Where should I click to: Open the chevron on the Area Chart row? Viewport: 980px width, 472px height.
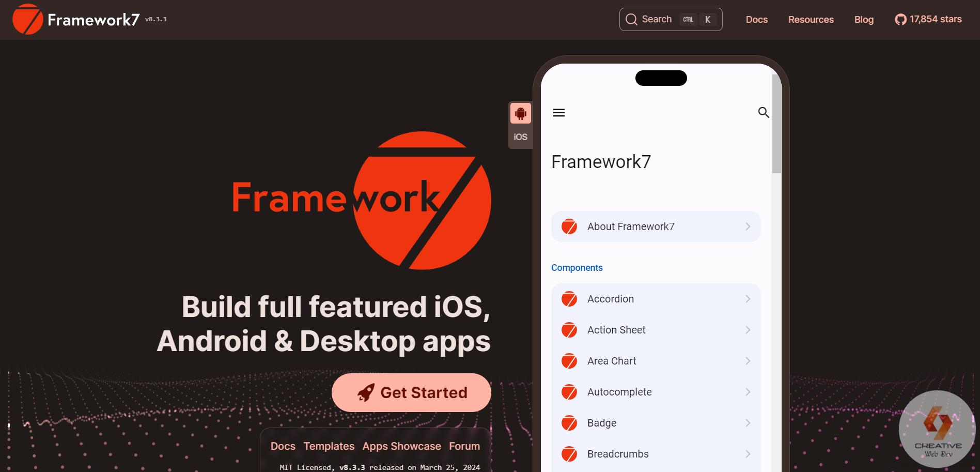(748, 361)
